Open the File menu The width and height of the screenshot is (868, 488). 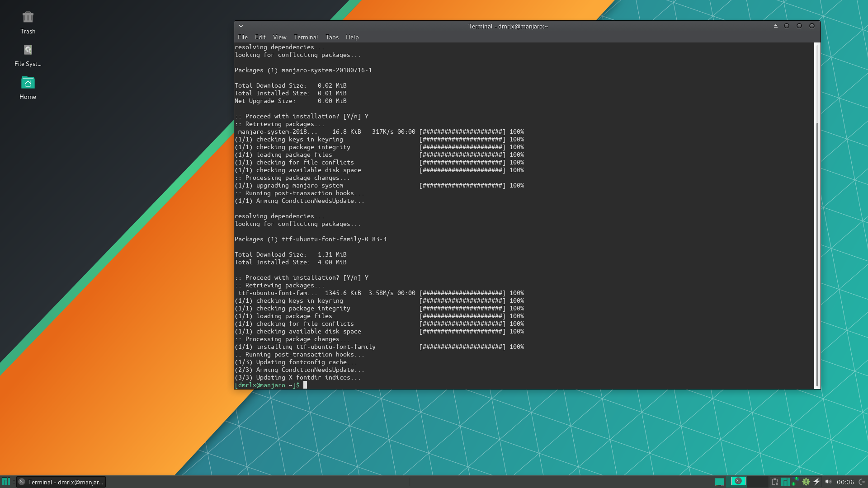pos(243,38)
